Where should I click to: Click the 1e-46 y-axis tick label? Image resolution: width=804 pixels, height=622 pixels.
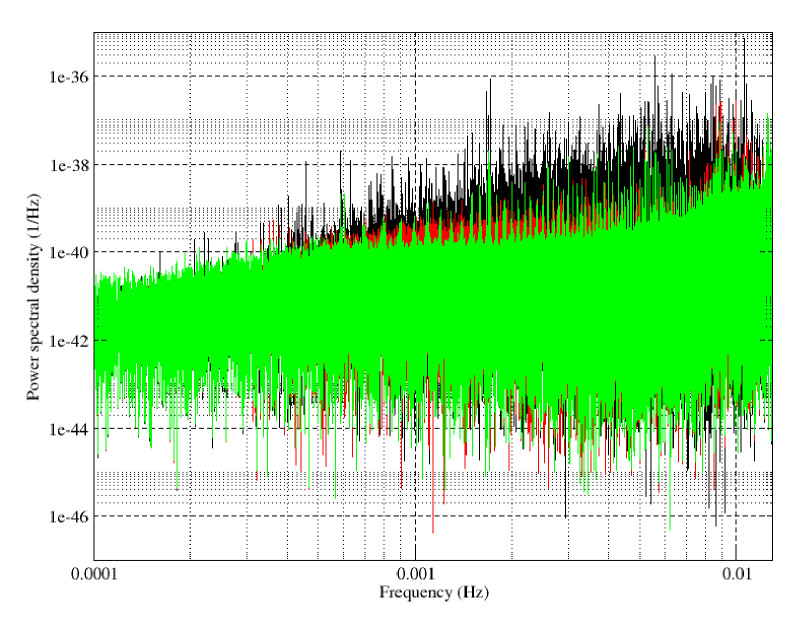[69, 517]
